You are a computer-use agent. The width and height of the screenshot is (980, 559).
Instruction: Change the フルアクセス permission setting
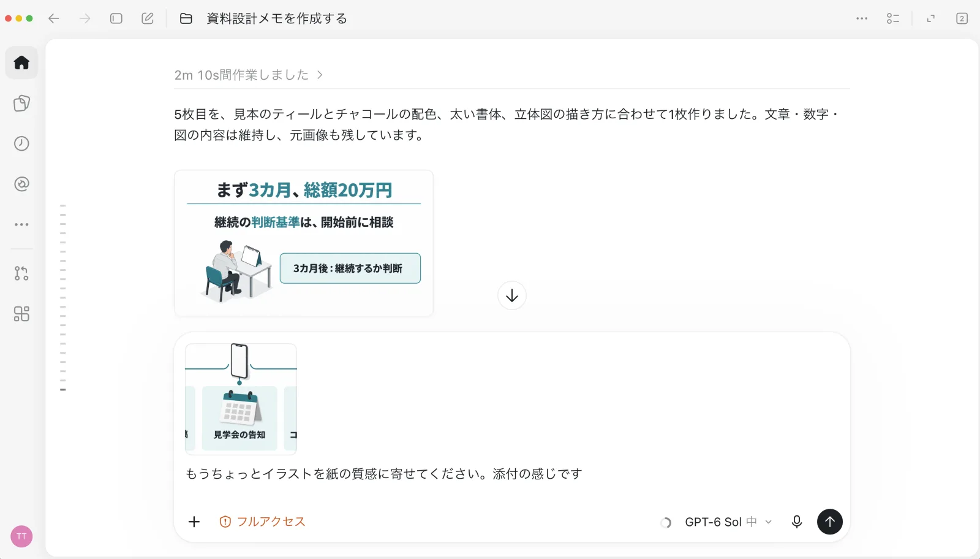262,522
